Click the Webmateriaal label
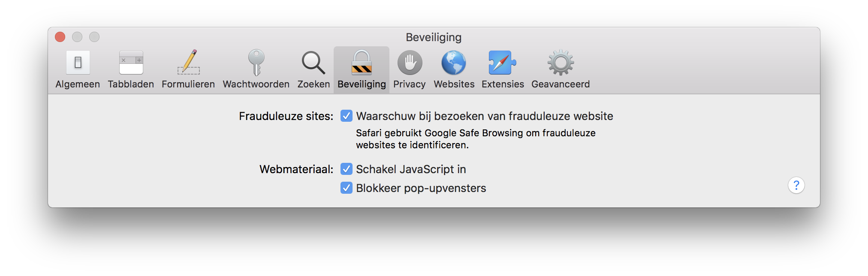The height and width of the screenshot is (276, 868). pyautogui.click(x=296, y=169)
